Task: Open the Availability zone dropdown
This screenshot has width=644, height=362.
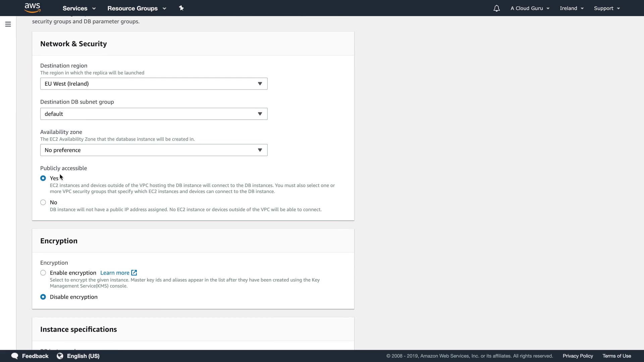Action: pyautogui.click(x=154, y=150)
